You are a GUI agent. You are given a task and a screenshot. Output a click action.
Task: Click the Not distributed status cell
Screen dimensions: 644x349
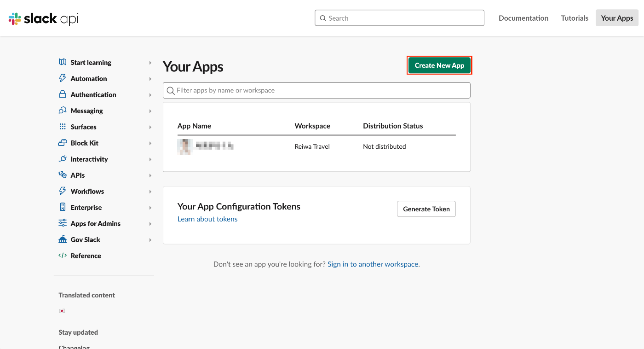385,146
